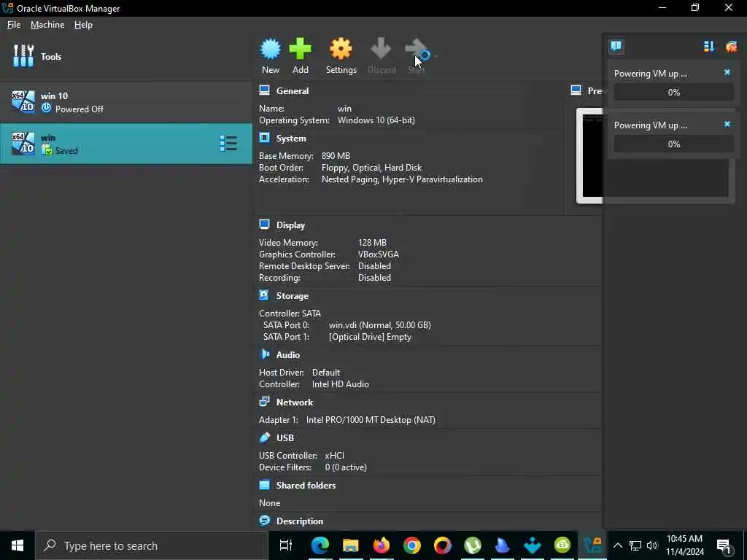Viewport: 747px width, 560px height.
Task: Click the Network section icon
Action: point(264,402)
